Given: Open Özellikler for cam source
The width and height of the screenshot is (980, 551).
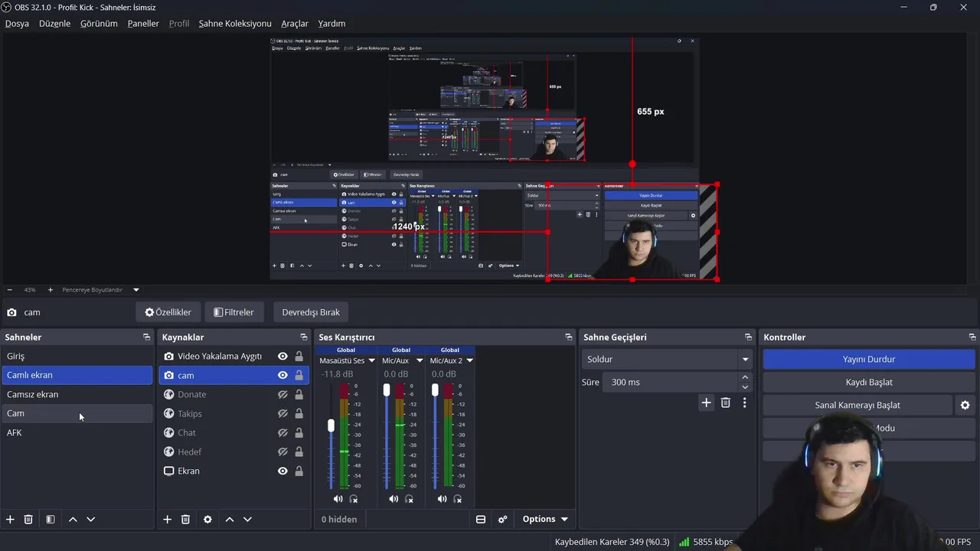Looking at the screenshot, I should click(x=168, y=312).
